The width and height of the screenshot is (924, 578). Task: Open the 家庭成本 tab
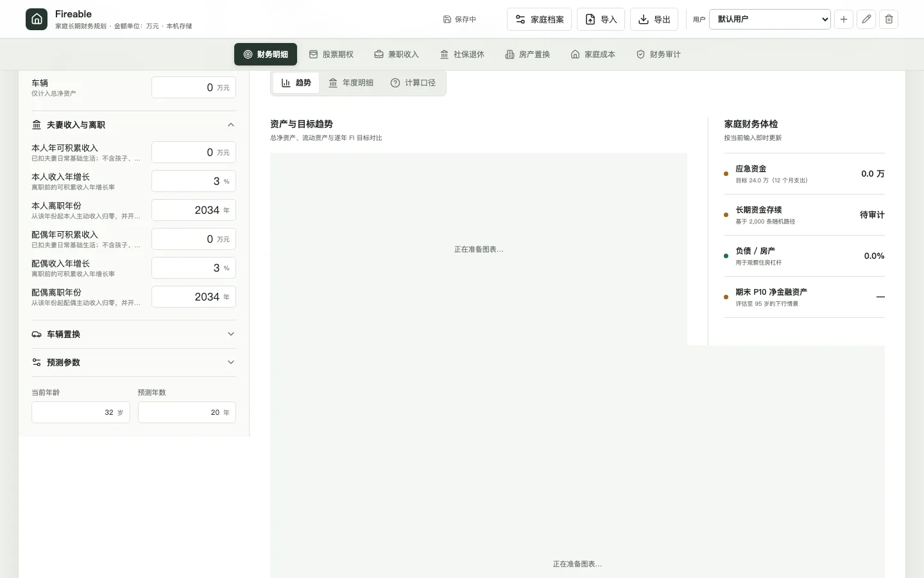point(593,55)
